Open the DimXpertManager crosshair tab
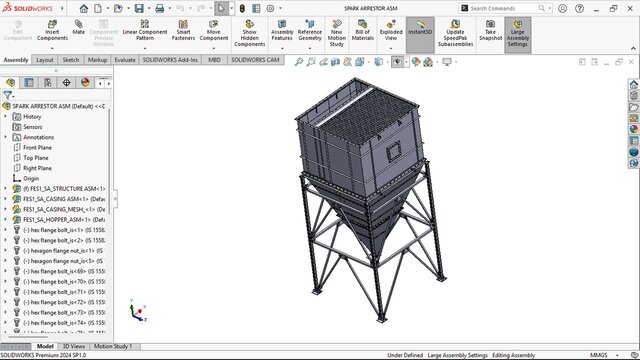Viewport: 640px width, 360px height. pos(66,82)
